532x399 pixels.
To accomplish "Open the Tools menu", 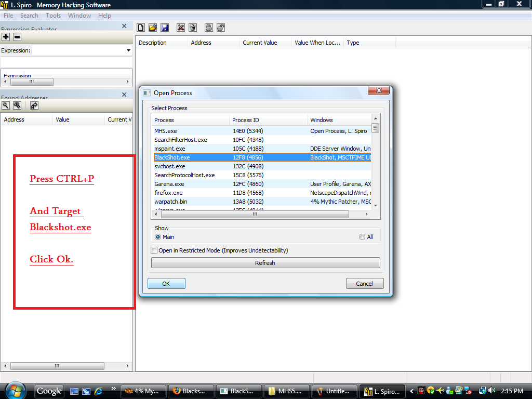I will pyautogui.click(x=54, y=16).
